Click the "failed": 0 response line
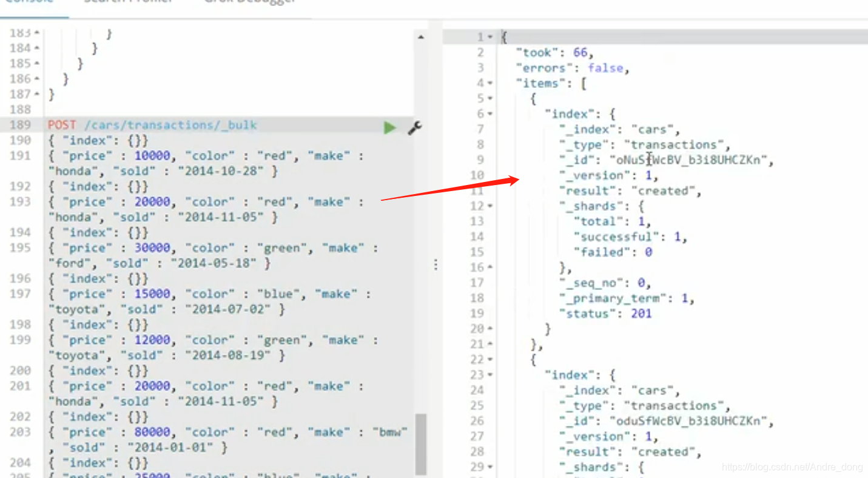The image size is (868, 478). [x=613, y=252]
